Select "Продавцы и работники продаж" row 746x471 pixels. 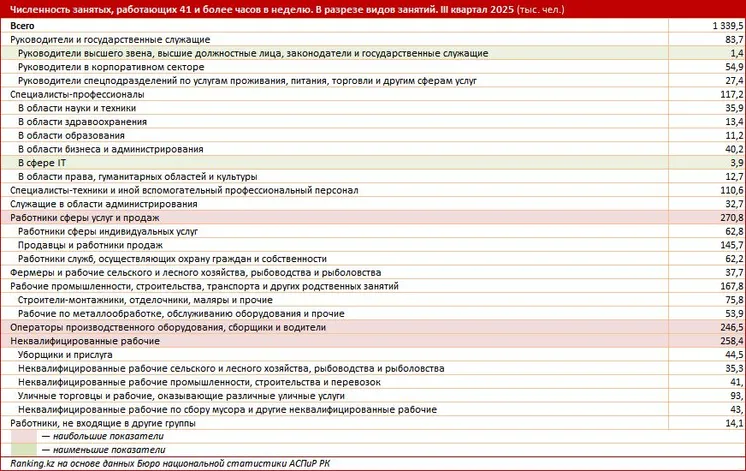90,245
